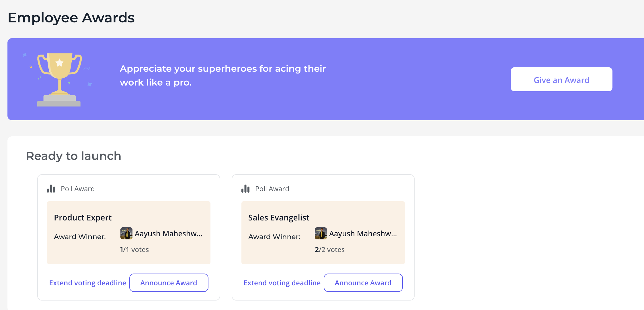Open winner avatar in Product Expert card
The width and height of the screenshot is (644, 310).
126,233
